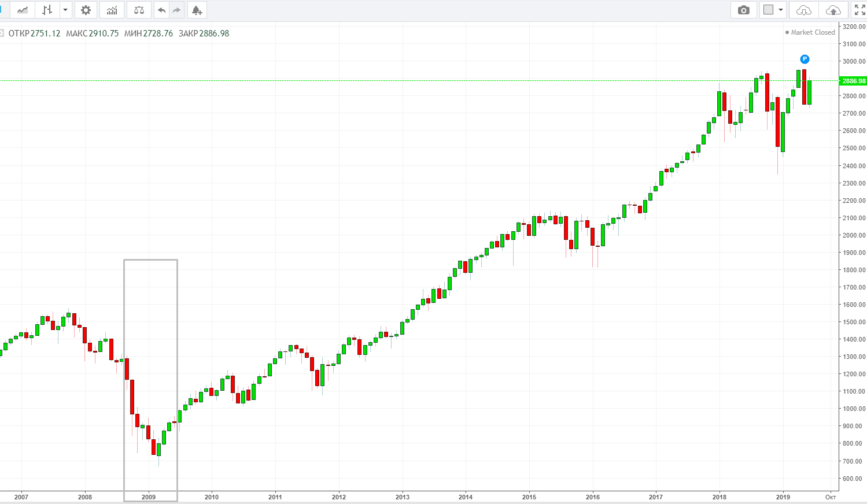Enter fullscreen mode using the arrows icon
Image resolution: width=867 pixels, height=504 pixels.
coord(858,10)
